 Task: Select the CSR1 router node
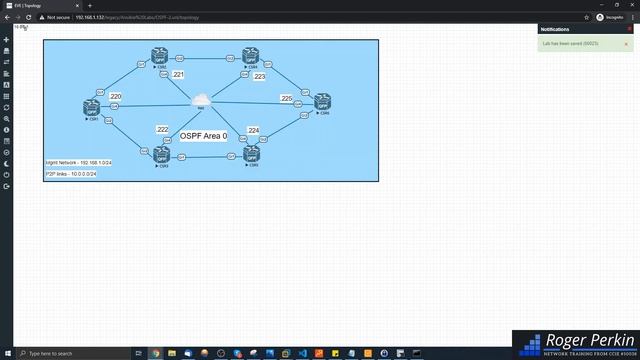(91, 108)
